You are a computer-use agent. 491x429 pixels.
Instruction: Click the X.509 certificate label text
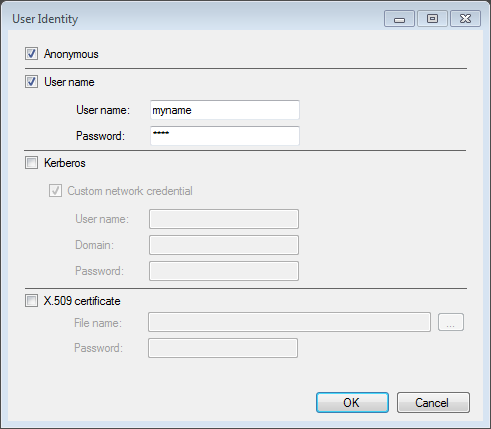click(82, 301)
